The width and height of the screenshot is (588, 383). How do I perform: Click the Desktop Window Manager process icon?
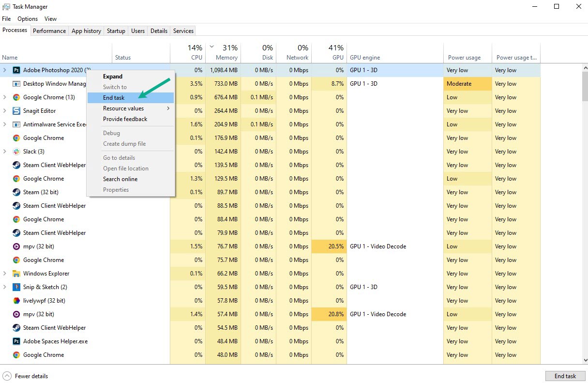click(x=16, y=84)
